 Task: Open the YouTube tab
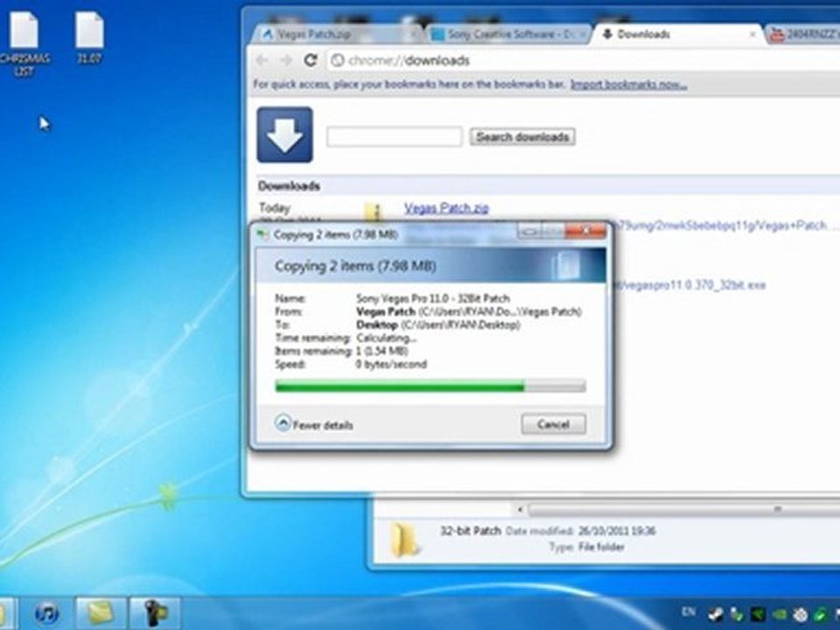point(803,34)
